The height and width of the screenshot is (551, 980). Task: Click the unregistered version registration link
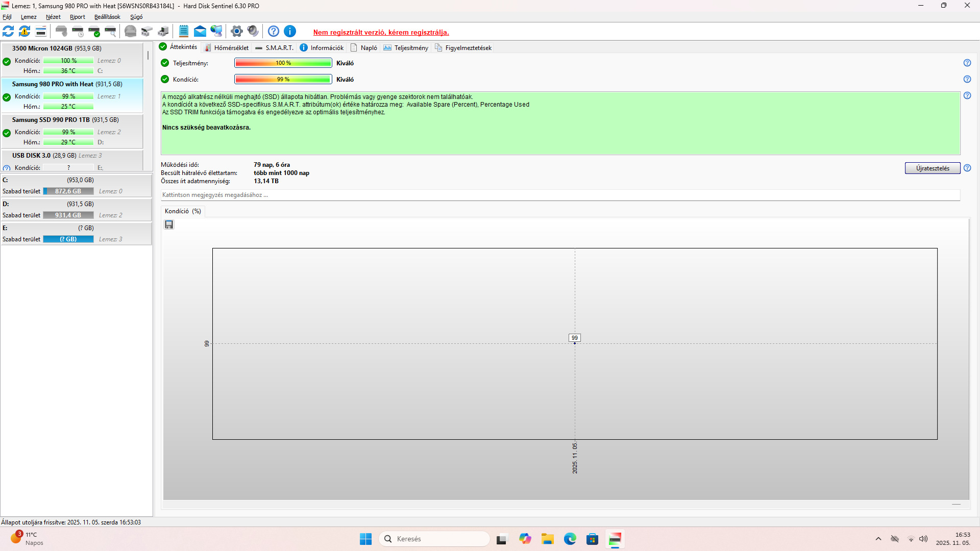pyautogui.click(x=381, y=33)
